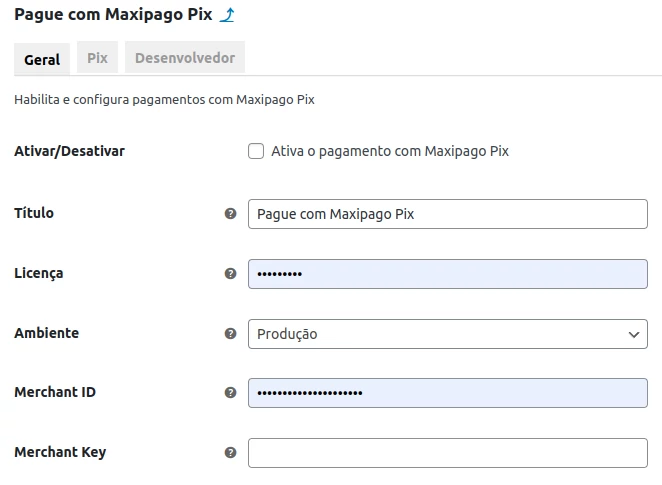Viewport: 662px width, 485px height.
Task: Click the bold Licença label text
Action: tap(39, 273)
